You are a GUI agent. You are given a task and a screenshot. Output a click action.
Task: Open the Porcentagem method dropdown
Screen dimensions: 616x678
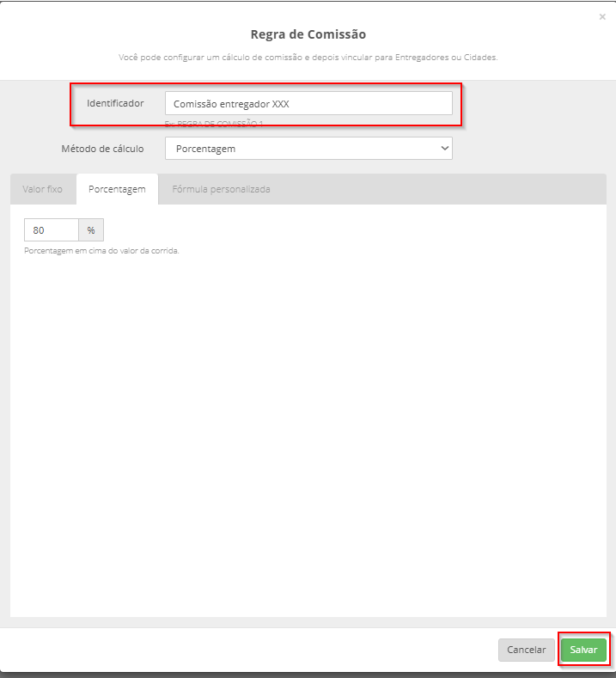(308, 149)
